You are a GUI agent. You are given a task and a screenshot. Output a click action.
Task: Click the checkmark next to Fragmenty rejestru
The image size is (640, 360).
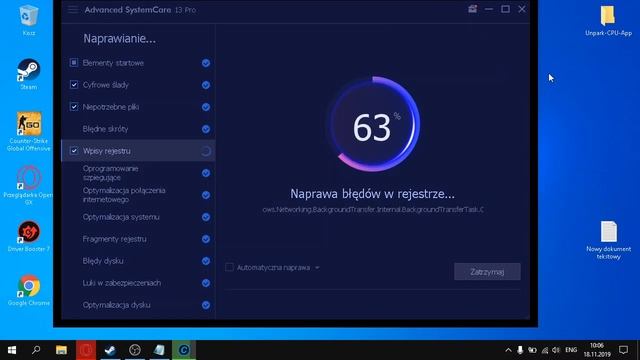coord(206,239)
